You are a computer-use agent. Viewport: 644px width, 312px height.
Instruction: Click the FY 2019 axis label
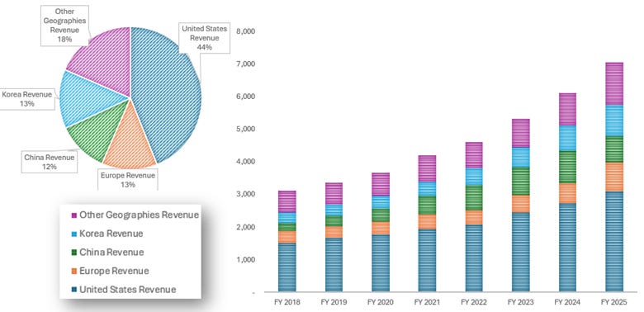point(334,303)
